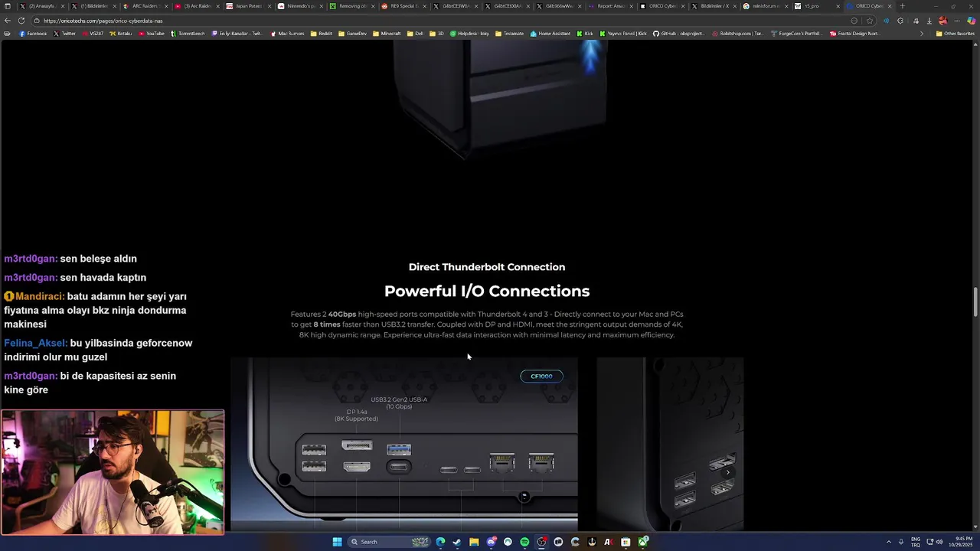Open the 3D bookmarks folder
Image resolution: width=980 pixels, height=551 pixels.
click(436, 34)
